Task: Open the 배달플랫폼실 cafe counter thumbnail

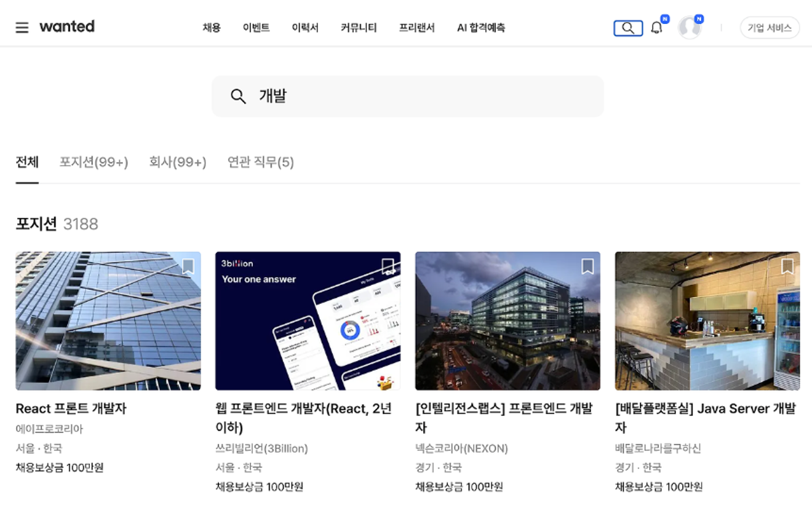Action: click(x=707, y=321)
